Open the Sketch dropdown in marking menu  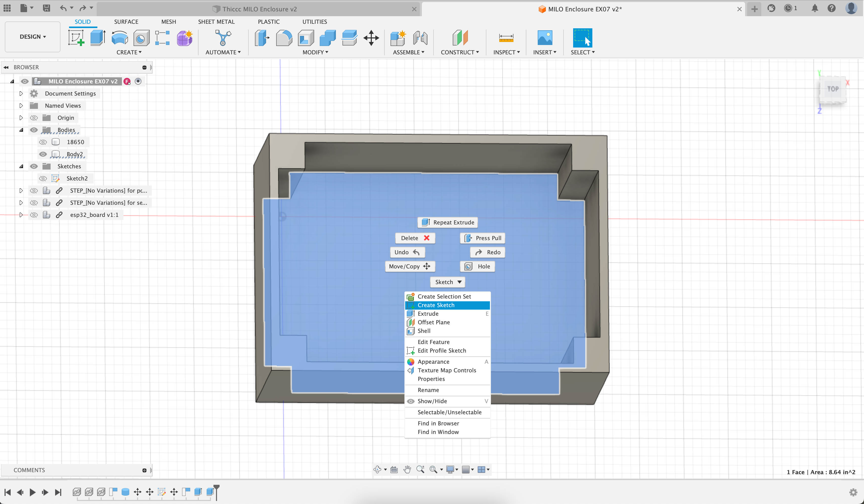coord(447,282)
